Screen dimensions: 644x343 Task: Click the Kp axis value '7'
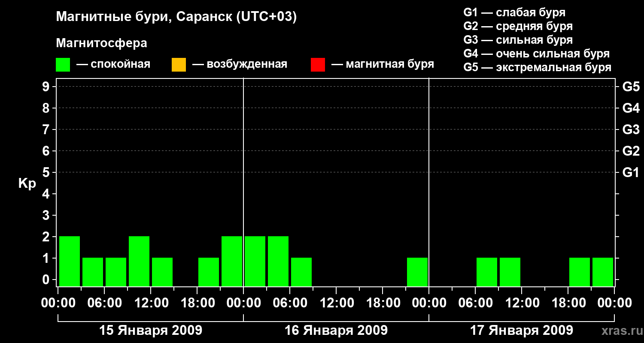click(47, 129)
